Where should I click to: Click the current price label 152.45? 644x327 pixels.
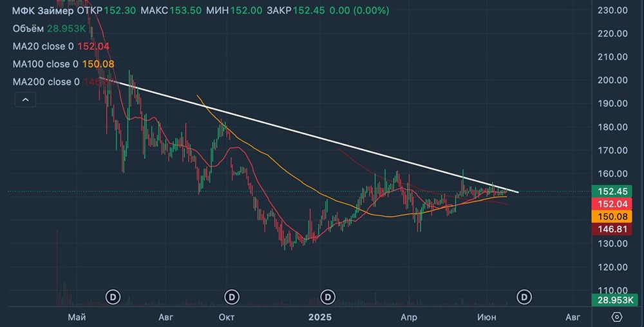pos(612,192)
